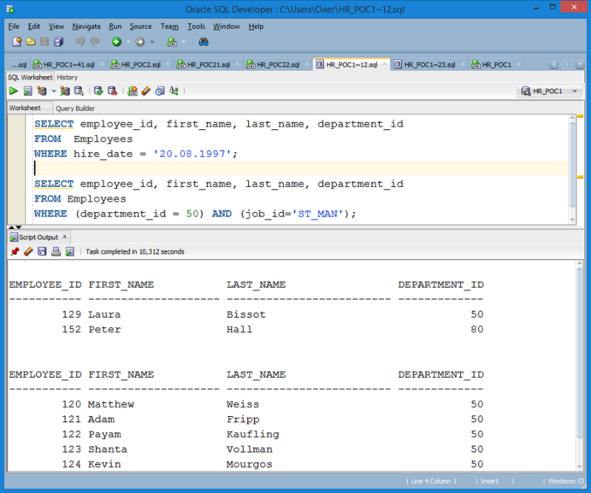The image size is (591, 493).
Task: Click the grey Forward navigation arrow
Action: (140, 42)
